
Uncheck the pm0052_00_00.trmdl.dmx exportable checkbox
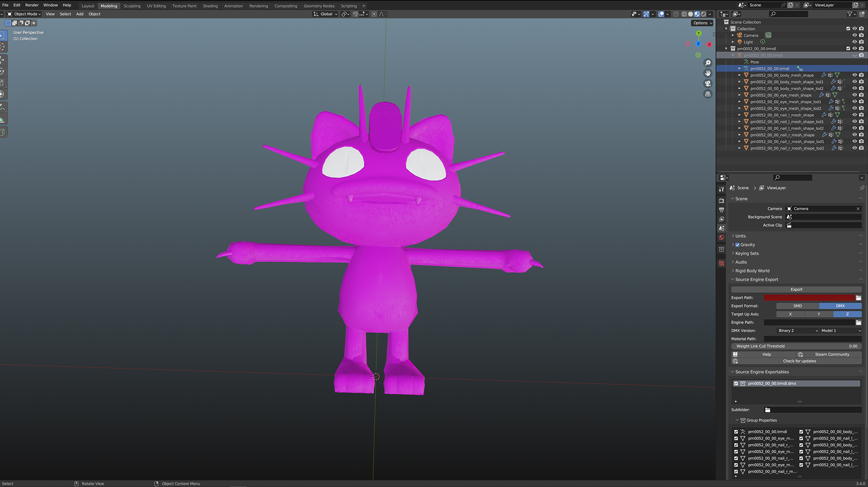[x=736, y=383]
